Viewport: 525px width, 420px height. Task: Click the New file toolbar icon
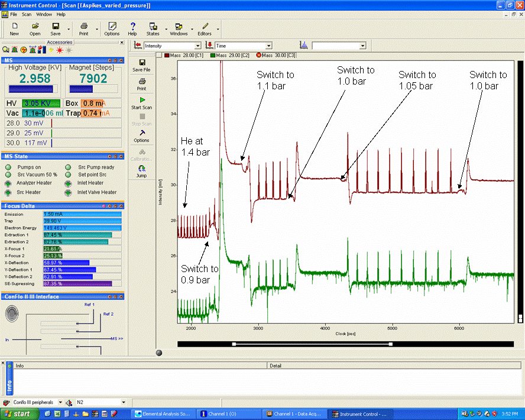pyautogui.click(x=14, y=26)
